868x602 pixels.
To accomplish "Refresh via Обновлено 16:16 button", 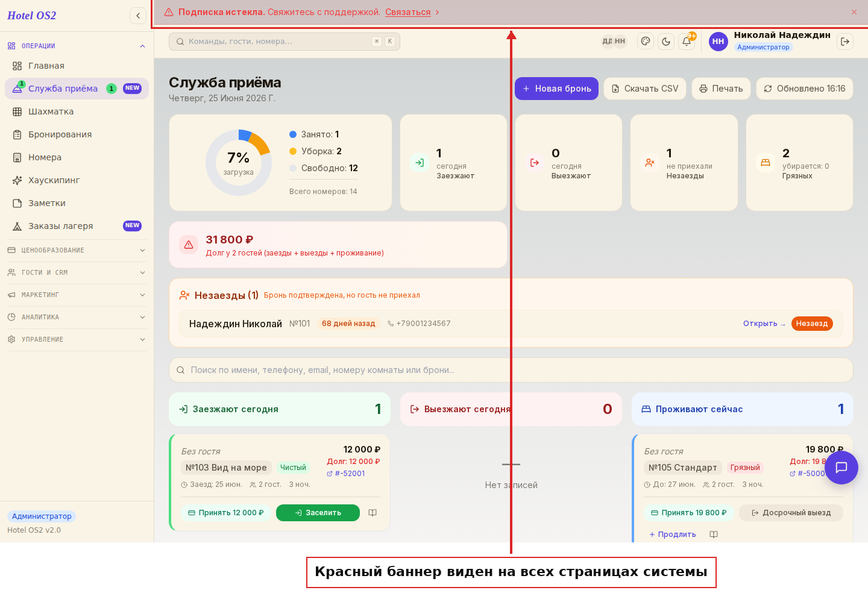I will [805, 89].
